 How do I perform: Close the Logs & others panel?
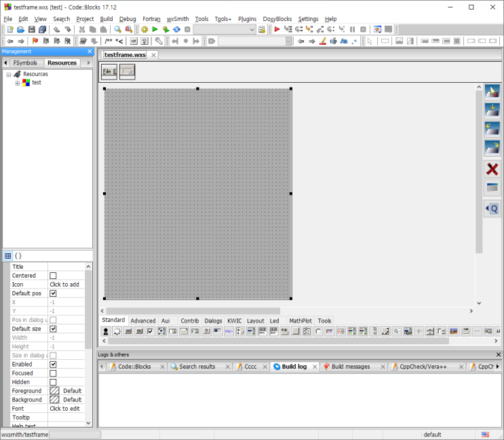pyautogui.click(x=498, y=354)
